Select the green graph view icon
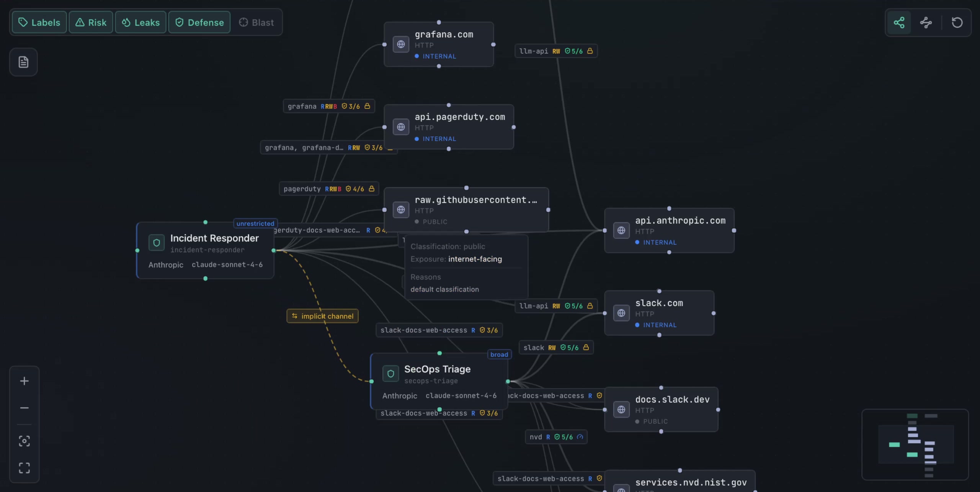The height and width of the screenshot is (492, 980). click(898, 22)
